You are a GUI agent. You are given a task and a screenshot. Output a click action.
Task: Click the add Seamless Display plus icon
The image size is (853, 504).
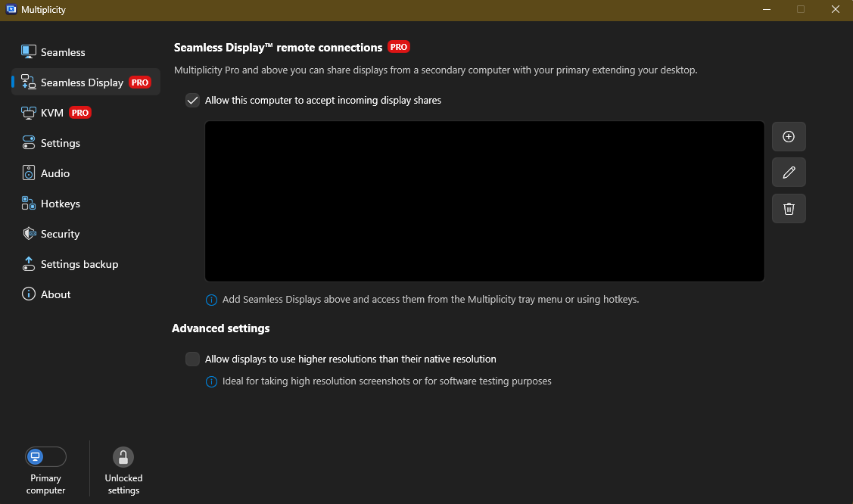(789, 137)
